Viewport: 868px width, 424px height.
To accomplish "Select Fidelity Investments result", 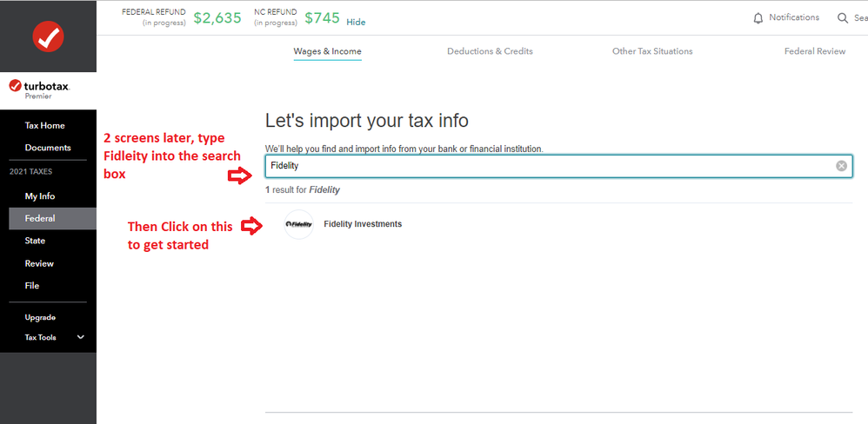I will pyautogui.click(x=363, y=224).
